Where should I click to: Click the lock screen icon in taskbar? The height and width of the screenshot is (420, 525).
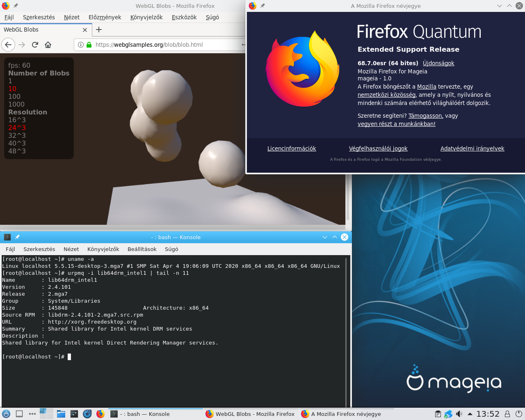tap(507, 414)
